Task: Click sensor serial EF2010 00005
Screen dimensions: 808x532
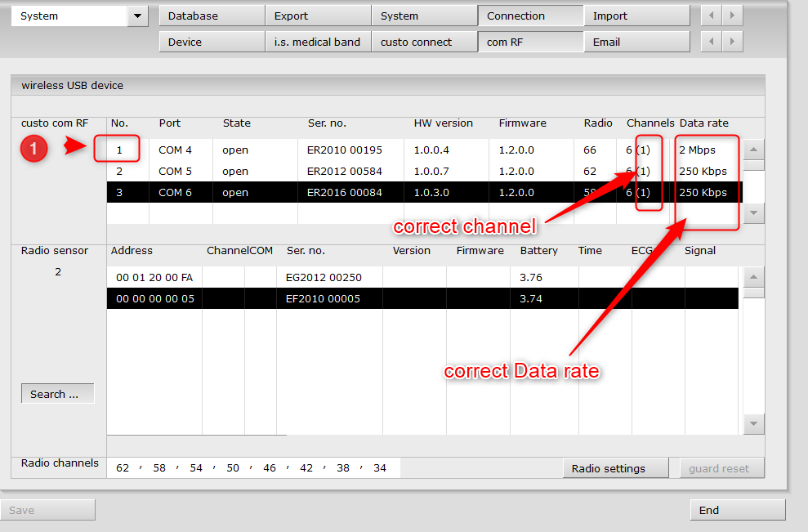Action: point(323,298)
